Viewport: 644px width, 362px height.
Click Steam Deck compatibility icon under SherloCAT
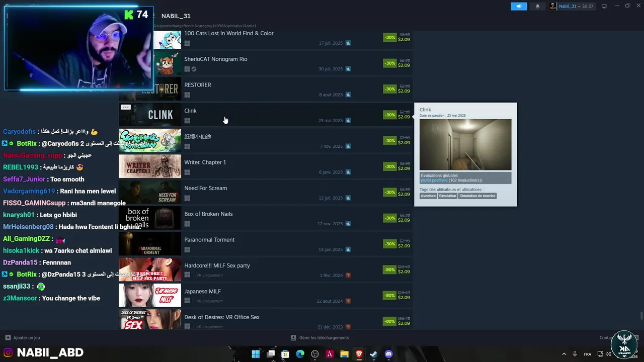(194, 69)
